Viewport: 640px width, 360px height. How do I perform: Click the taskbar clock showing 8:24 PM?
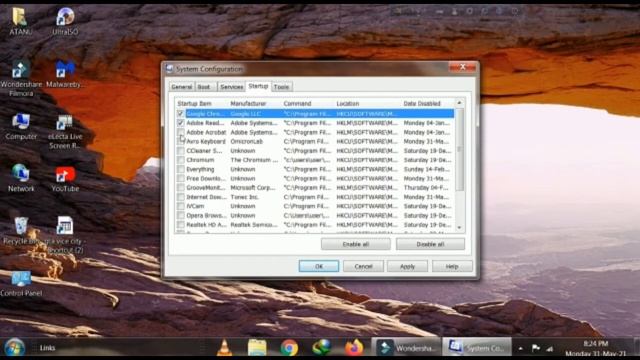(596, 348)
